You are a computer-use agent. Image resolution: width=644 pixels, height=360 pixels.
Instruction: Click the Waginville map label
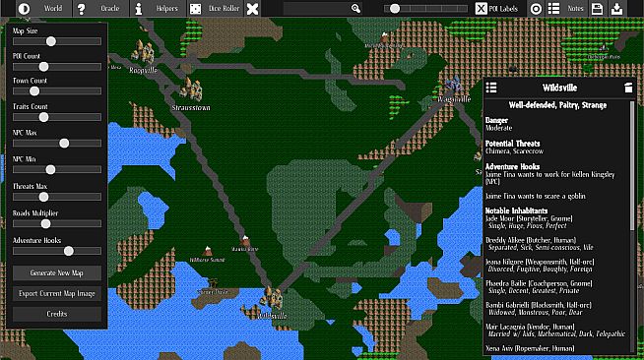click(x=454, y=99)
